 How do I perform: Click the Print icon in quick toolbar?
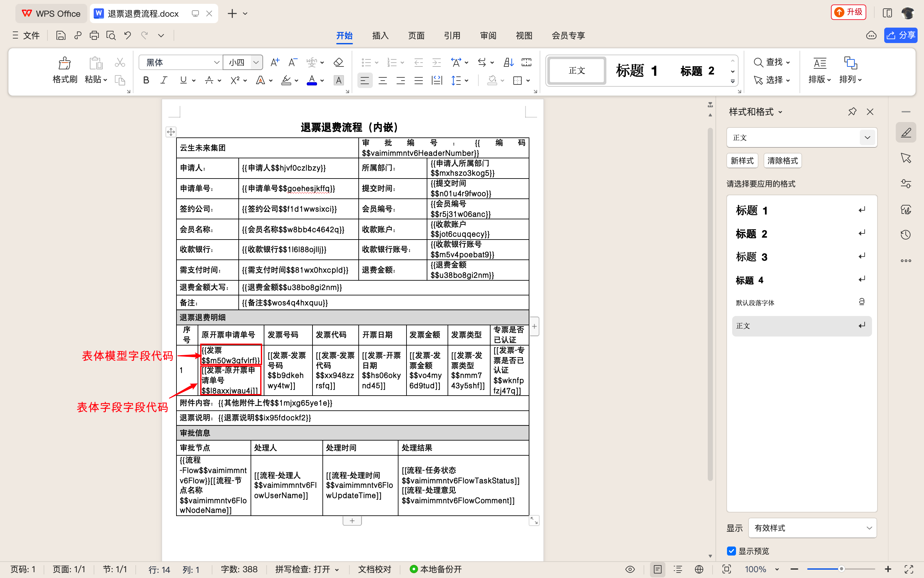click(94, 36)
